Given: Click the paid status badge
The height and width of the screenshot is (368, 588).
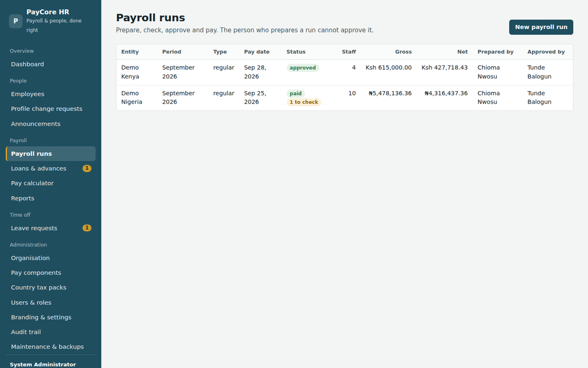Looking at the screenshot, I should [295, 93].
